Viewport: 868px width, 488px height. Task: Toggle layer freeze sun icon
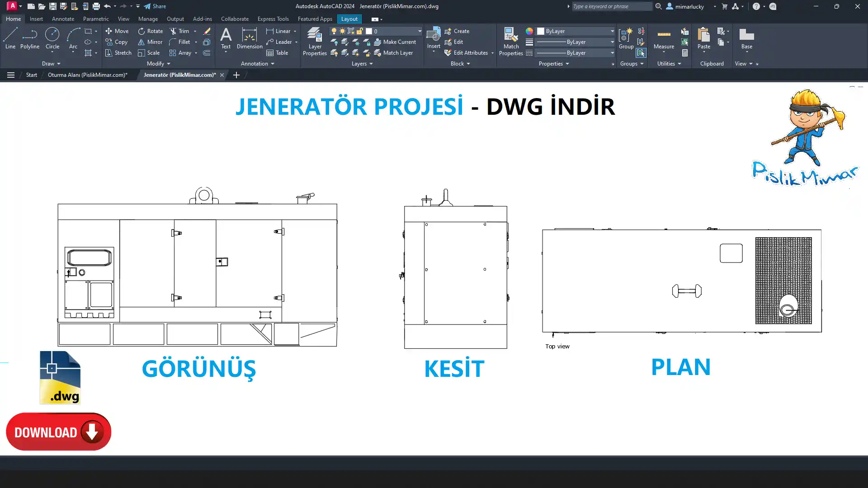coord(342,31)
